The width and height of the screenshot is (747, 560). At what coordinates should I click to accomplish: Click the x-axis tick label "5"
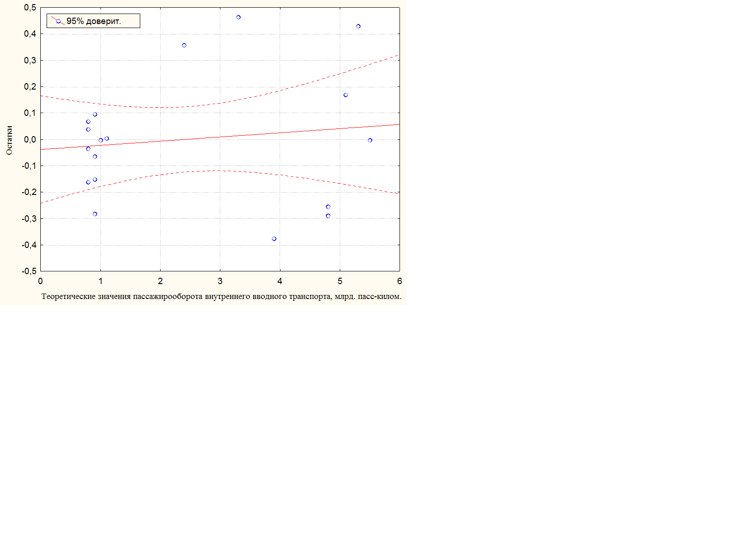(340, 281)
